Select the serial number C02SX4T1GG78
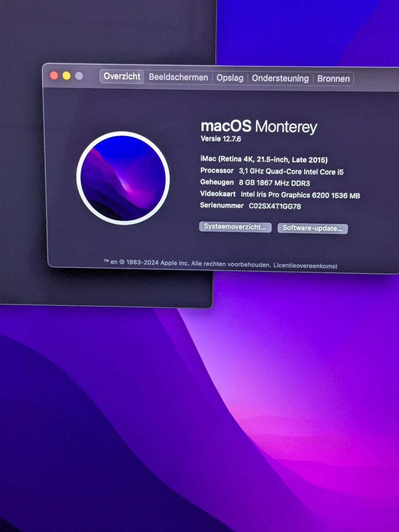This screenshot has height=532, width=399. [x=275, y=206]
